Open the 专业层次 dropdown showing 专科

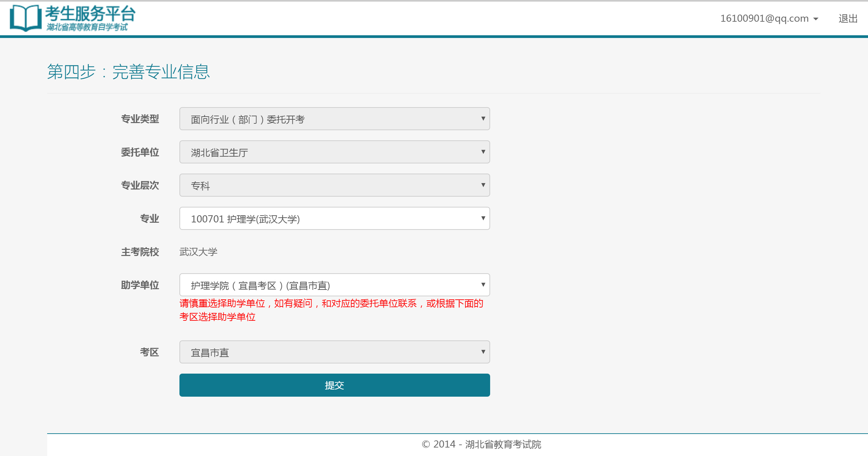coord(334,185)
